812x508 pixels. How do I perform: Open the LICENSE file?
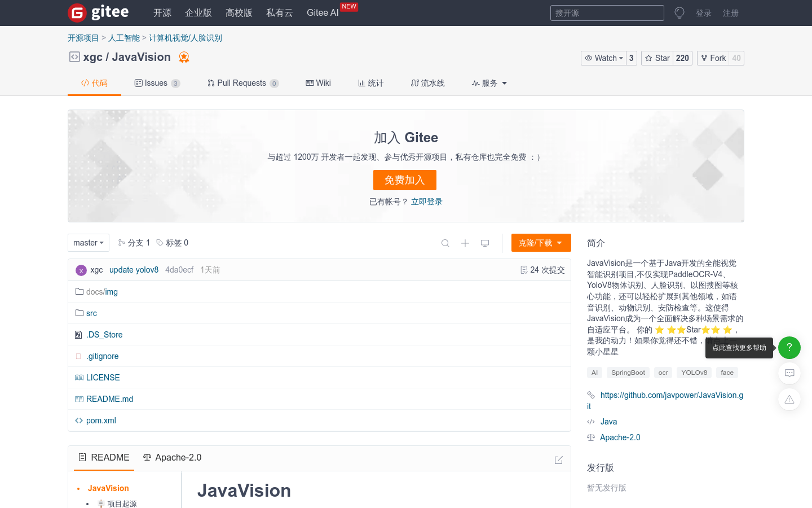click(x=103, y=378)
